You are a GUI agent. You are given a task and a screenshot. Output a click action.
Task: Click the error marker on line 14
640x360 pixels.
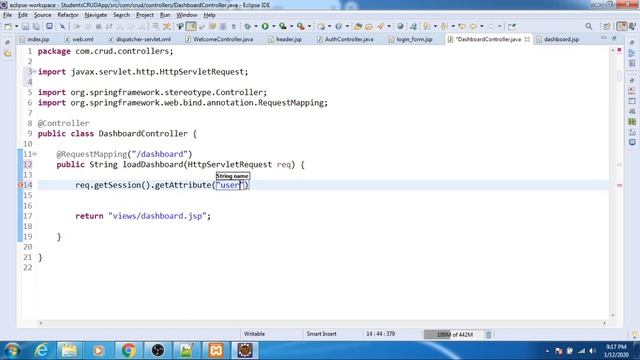click(x=20, y=185)
